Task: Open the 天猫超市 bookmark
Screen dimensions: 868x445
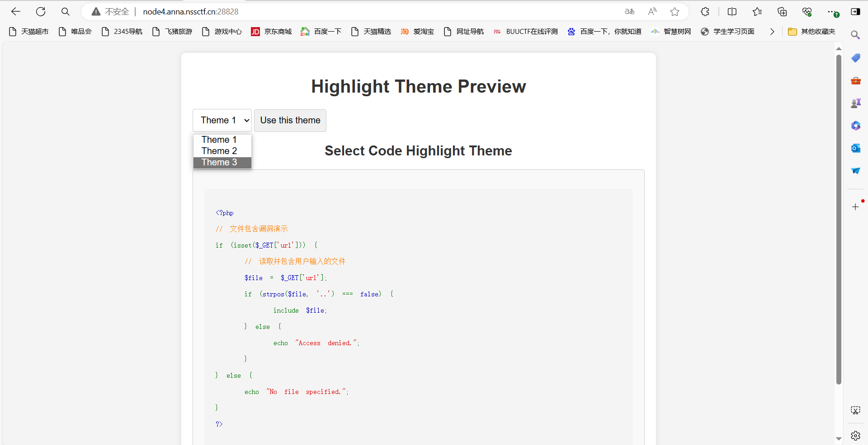Action: click(28, 32)
